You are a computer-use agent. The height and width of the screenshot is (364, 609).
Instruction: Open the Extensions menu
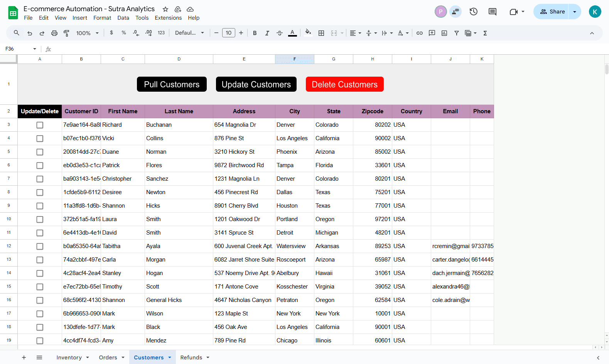tap(168, 18)
